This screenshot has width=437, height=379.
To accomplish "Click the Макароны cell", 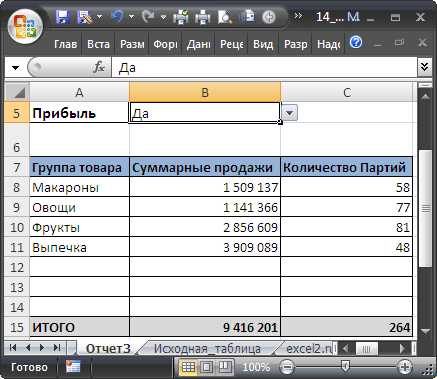I will [79, 187].
